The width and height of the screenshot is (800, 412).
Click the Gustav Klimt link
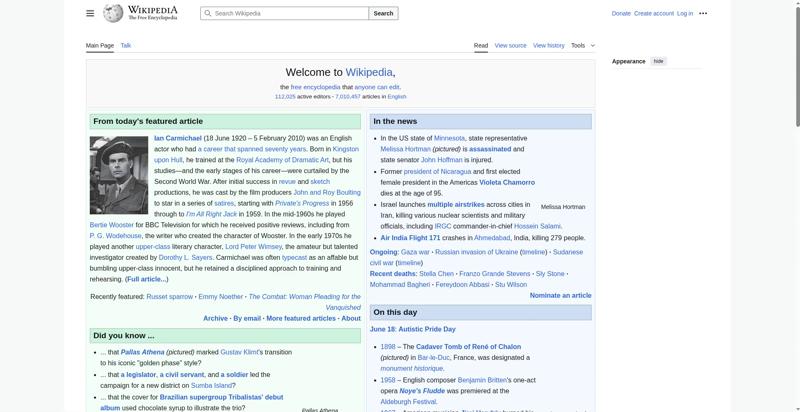tap(239, 352)
